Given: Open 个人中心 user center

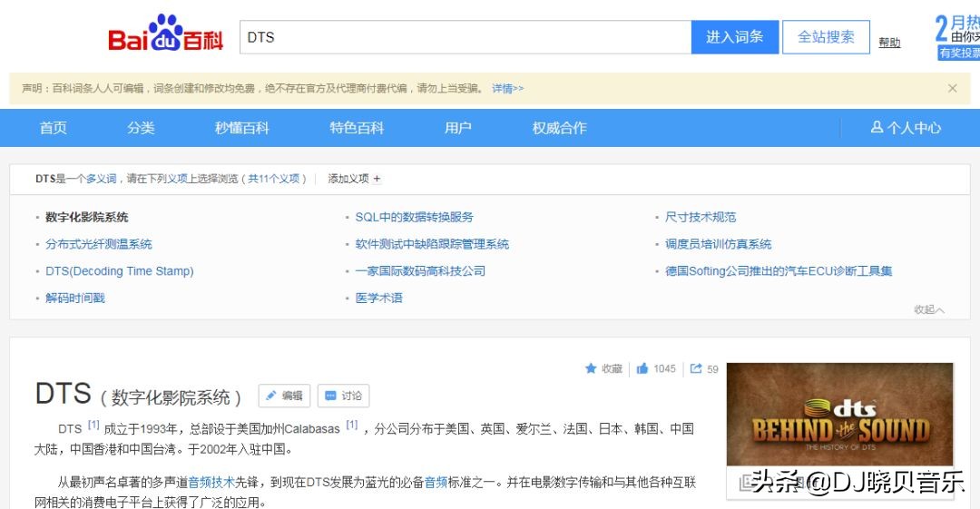Looking at the screenshot, I should click(906, 128).
